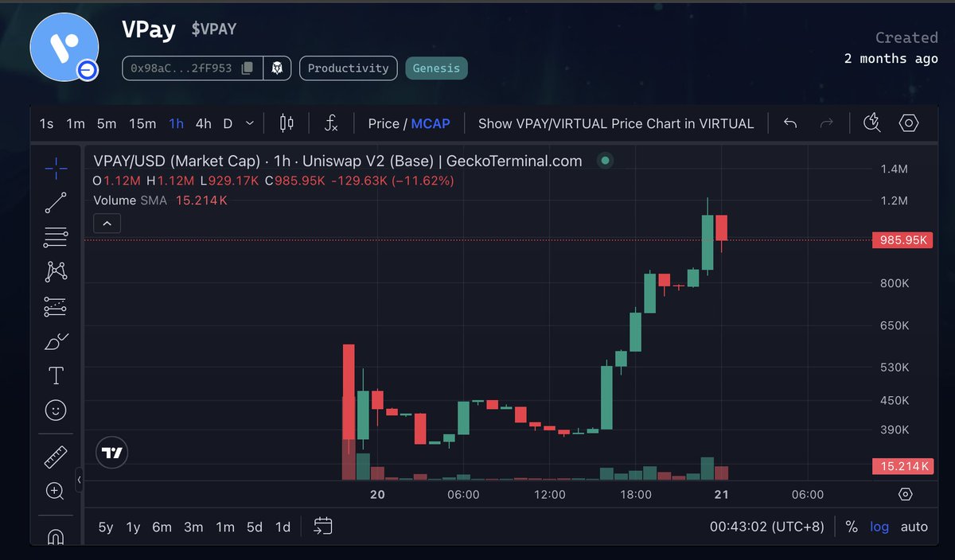
Task: Show VPAY/VIRTUAL Price Chart in VIRTUAL
Action: (616, 123)
